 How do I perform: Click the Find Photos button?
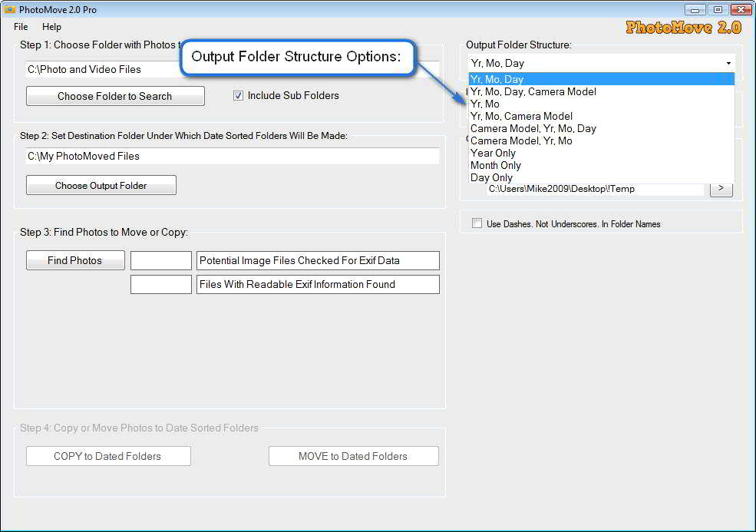(x=75, y=260)
